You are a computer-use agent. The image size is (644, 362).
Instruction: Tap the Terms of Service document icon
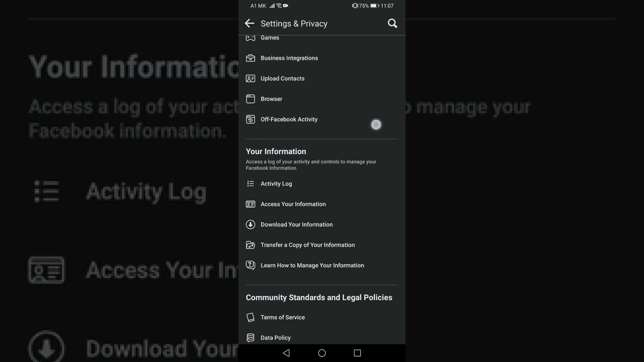(251, 317)
